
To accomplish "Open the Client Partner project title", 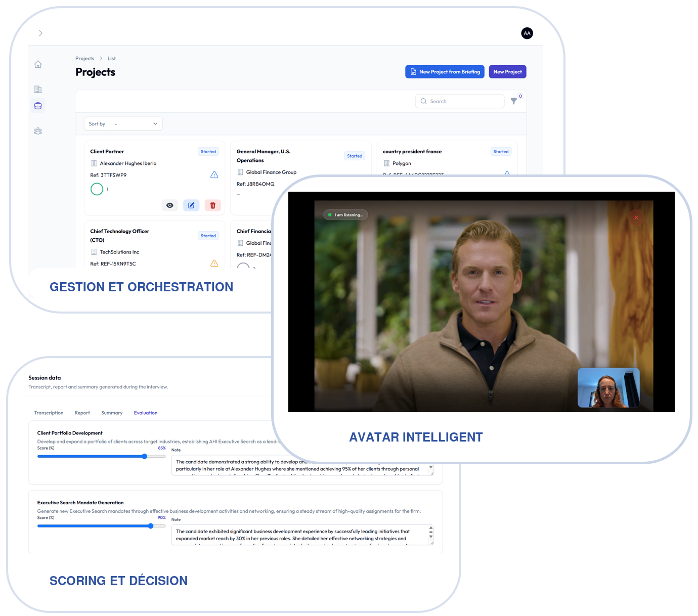I will tap(107, 152).
